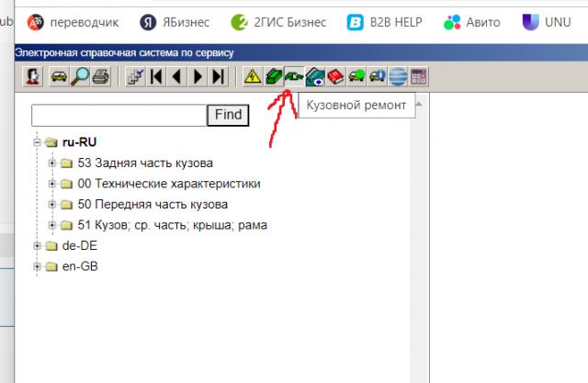Click the user/person toolbar icon
Image resolution: width=588 pixels, height=383 pixels.
click(33, 76)
